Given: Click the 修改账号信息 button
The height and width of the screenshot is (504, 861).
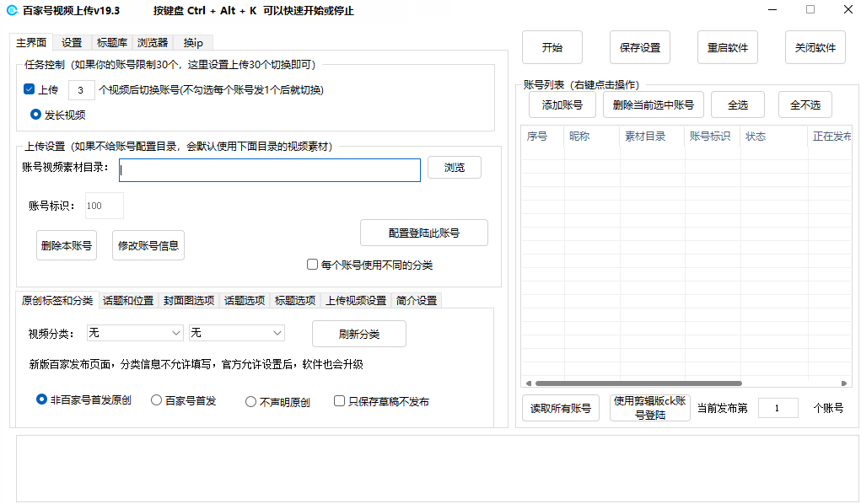Looking at the screenshot, I should tap(148, 245).
